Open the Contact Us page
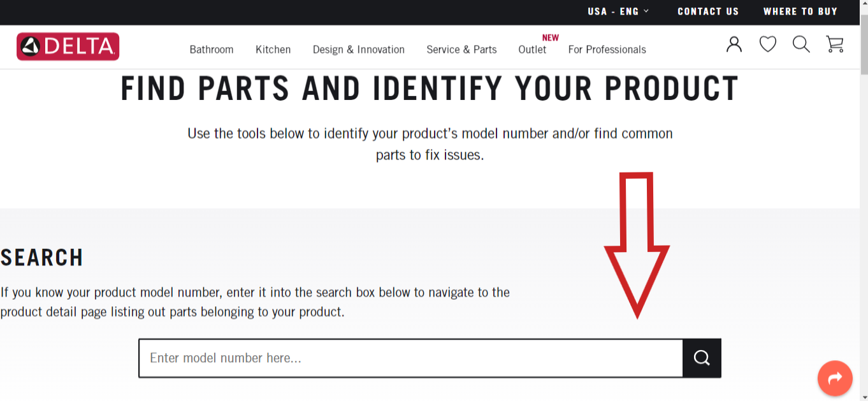Image resolution: width=868 pixels, height=401 pixels. [708, 11]
